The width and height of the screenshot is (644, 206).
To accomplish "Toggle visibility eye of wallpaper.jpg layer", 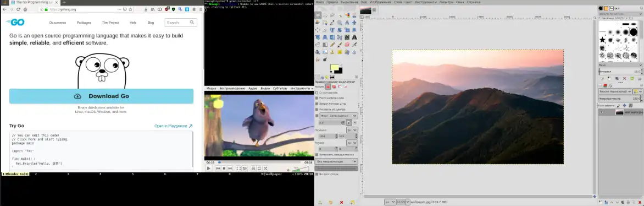I will point(602,112).
